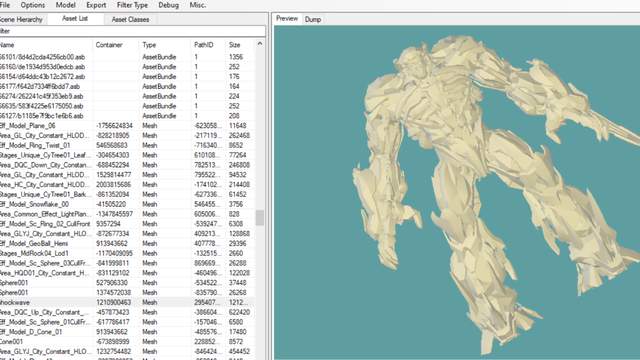Screen dimensions: 640x360
Task: Click container value 2003815686
Action: click(113, 184)
